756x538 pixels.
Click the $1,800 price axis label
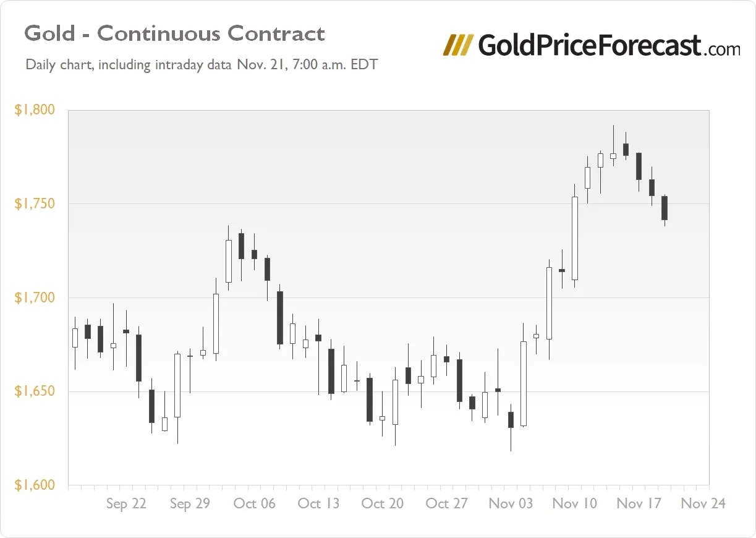[35, 110]
